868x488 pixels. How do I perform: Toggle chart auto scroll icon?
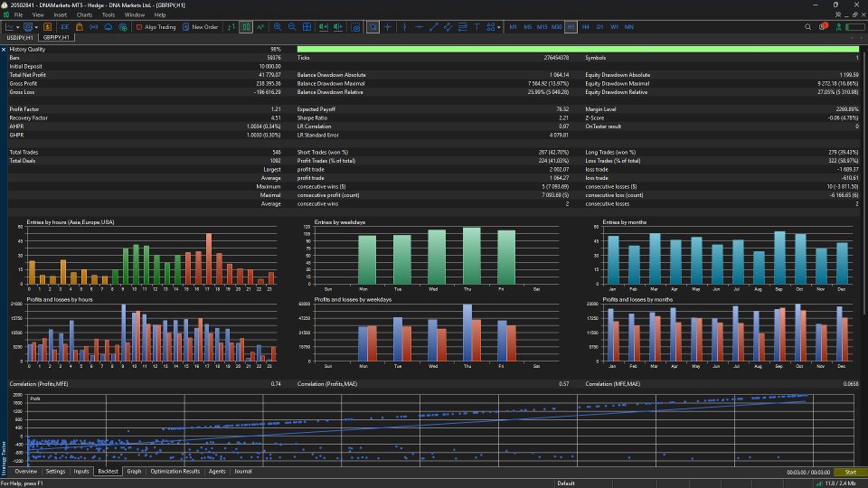[x=324, y=27]
